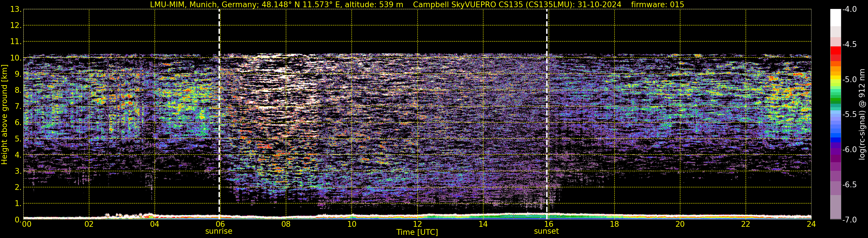Click the time-axis tick label '16'
This screenshot has width=868, height=238.
point(549,224)
